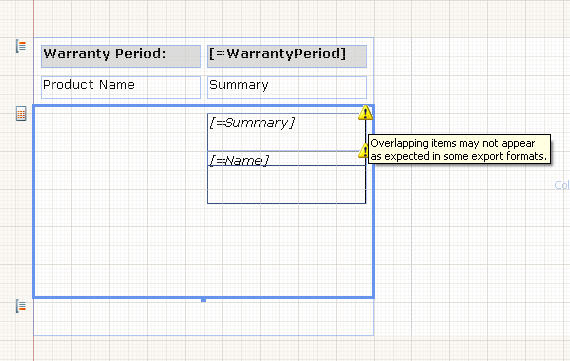This screenshot has height=361, width=570.
Task: Select the 'Product Name' header textbox
Action: pyautogui.click(x=121, y=87)
